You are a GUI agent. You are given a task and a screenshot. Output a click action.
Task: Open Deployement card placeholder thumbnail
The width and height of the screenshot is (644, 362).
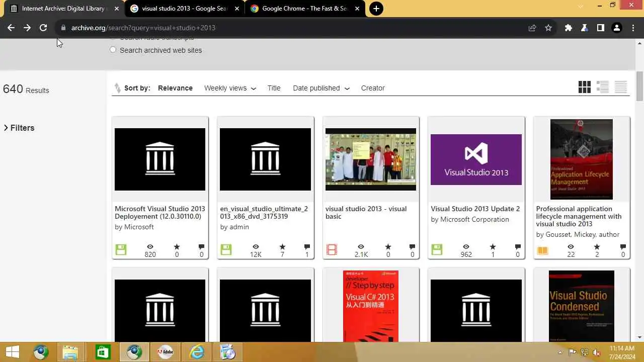(x=160, y=159)
